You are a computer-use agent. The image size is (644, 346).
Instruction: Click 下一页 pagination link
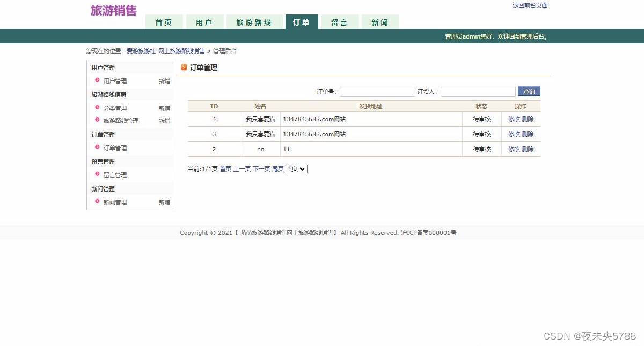click(x=261, y=169)
